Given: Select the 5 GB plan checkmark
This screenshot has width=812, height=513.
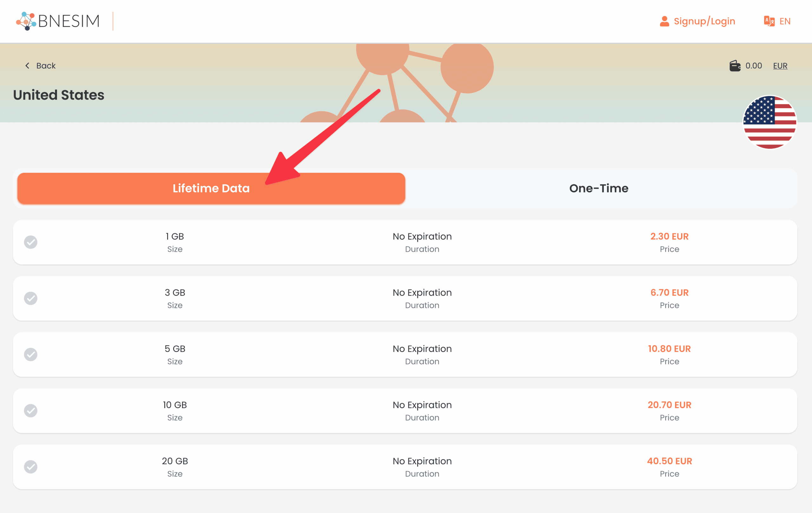Looking at the screenshot, I should (31, 354).
